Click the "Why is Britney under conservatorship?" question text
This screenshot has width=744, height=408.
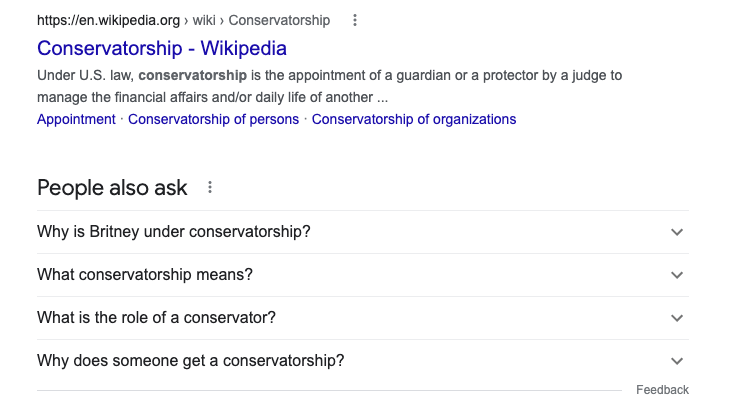174,232
